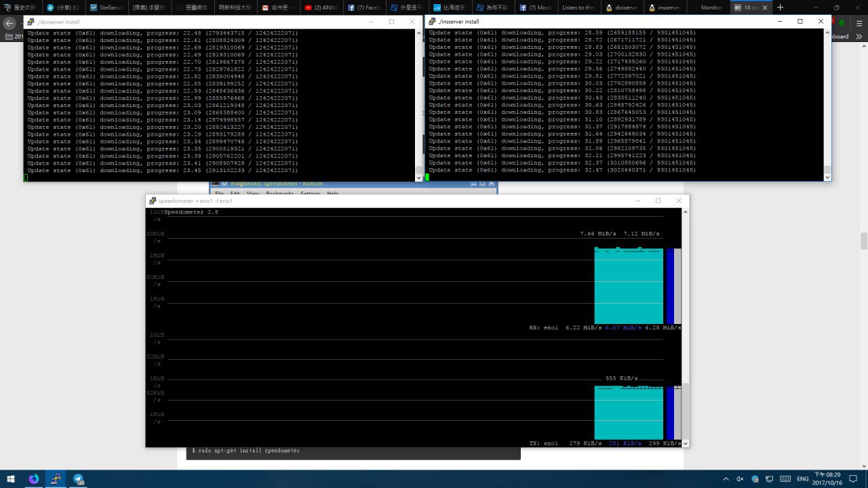868x488 pixels.
Task: Select the 'progress: 23.45' line in doiserver
Action: 163,170
